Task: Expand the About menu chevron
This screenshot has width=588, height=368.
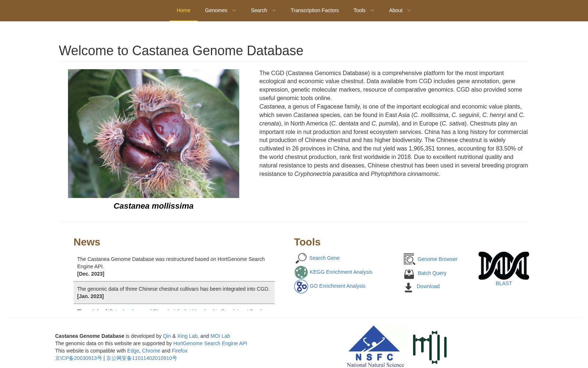Action: (x=409, y=10)
